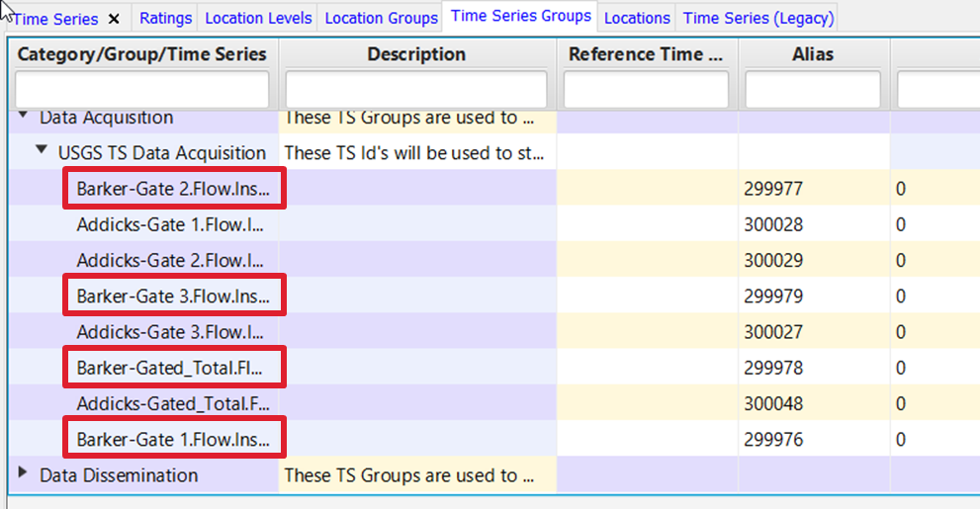This screenshot has width=980, height=509.
Task: Sort by the Alias column header
Action: (x=813, y=54)
